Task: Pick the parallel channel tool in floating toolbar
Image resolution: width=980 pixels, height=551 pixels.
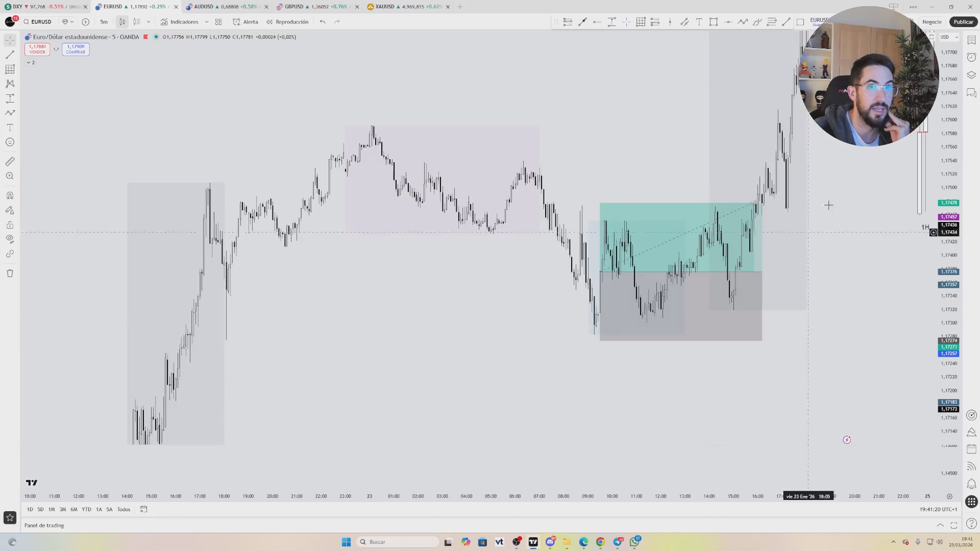Action: 684,22
